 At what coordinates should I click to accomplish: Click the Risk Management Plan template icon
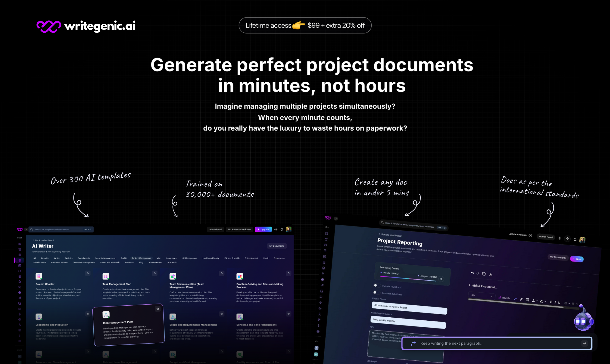[106, 315]
